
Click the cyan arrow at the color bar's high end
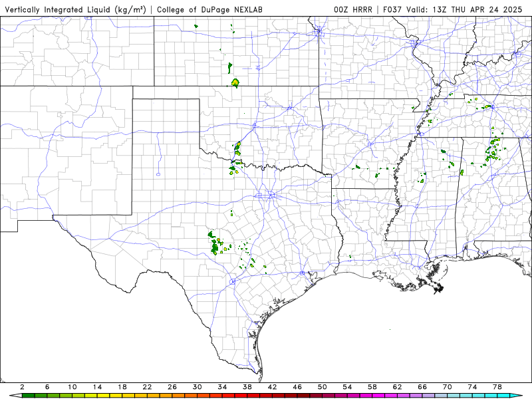(x=516, y=396)
